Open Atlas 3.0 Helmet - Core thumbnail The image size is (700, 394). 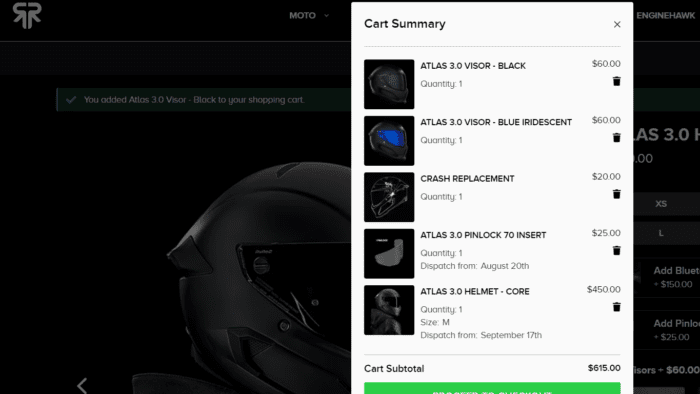point(389,310)
